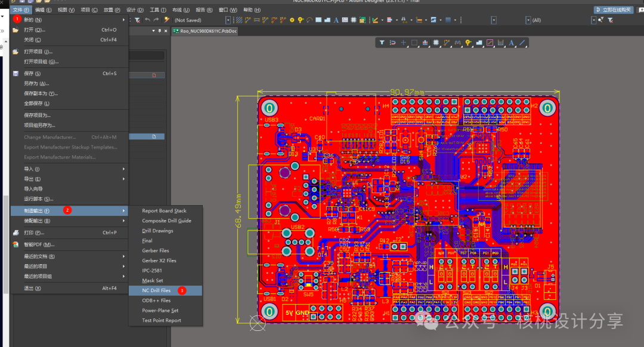Select the place pad icon
This screenshot has width=644, height=347.
click(x=292, y=20)
